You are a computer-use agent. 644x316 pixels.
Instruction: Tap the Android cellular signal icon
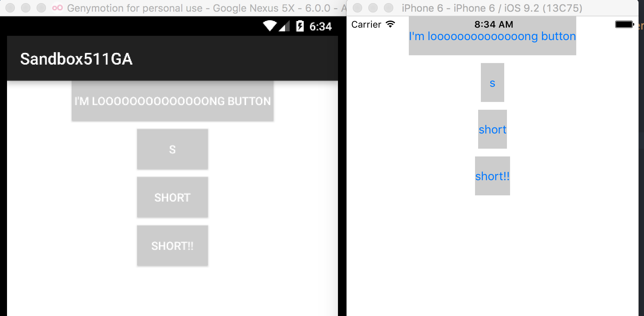pos(284,26)
